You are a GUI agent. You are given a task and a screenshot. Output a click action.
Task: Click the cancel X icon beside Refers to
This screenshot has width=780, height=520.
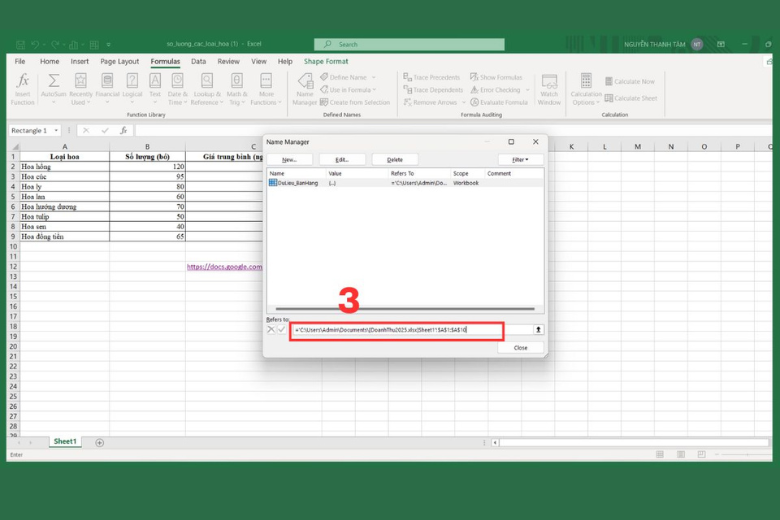[x=271, y=329]
